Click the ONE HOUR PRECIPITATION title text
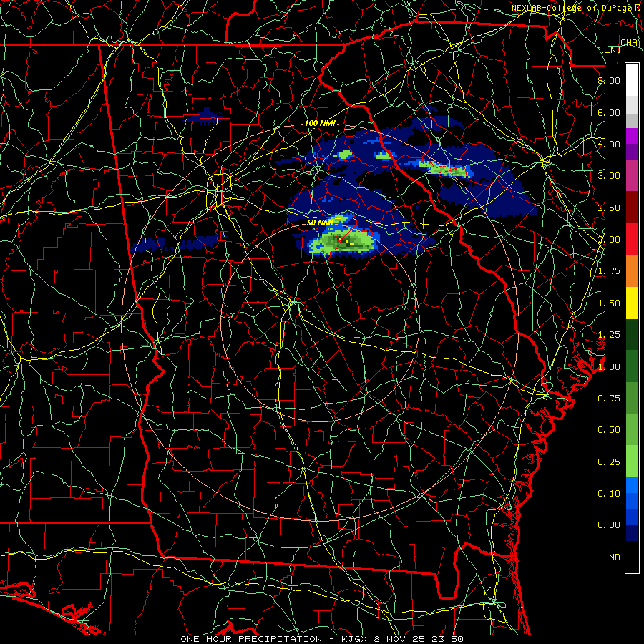 (251, 639)
